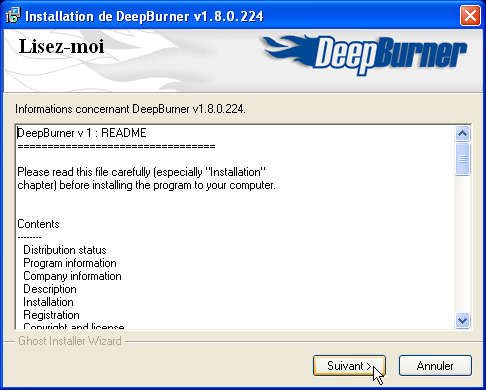
Task: Click the "Please read this file carefully" line
Action: tap(141, 172)
